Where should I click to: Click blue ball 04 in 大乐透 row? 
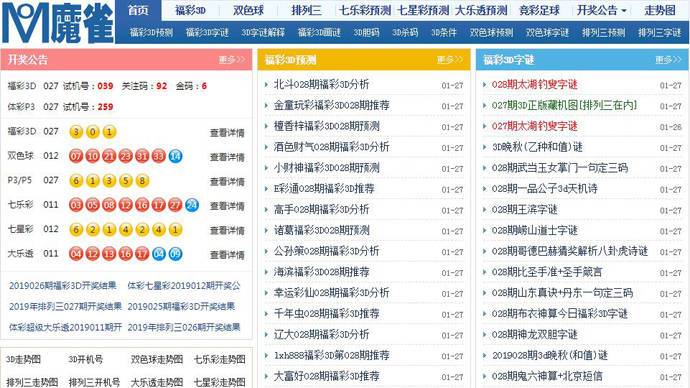click(x=158, y=254)
